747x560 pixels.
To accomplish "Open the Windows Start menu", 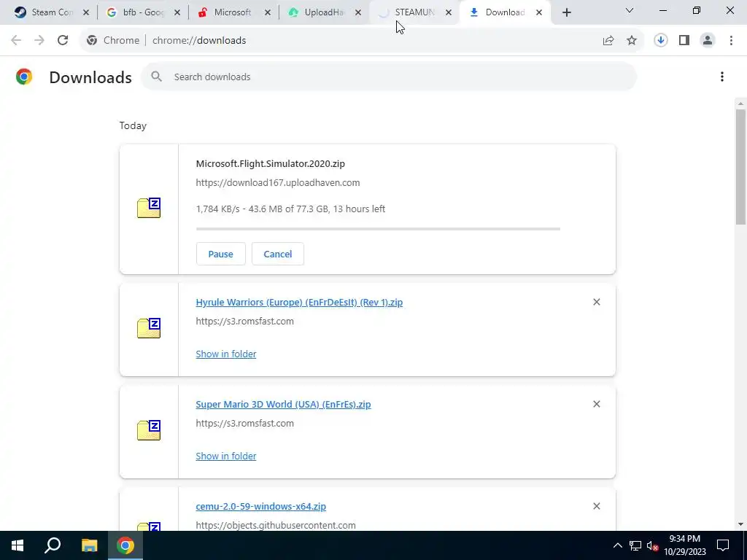I will [18, 545].
